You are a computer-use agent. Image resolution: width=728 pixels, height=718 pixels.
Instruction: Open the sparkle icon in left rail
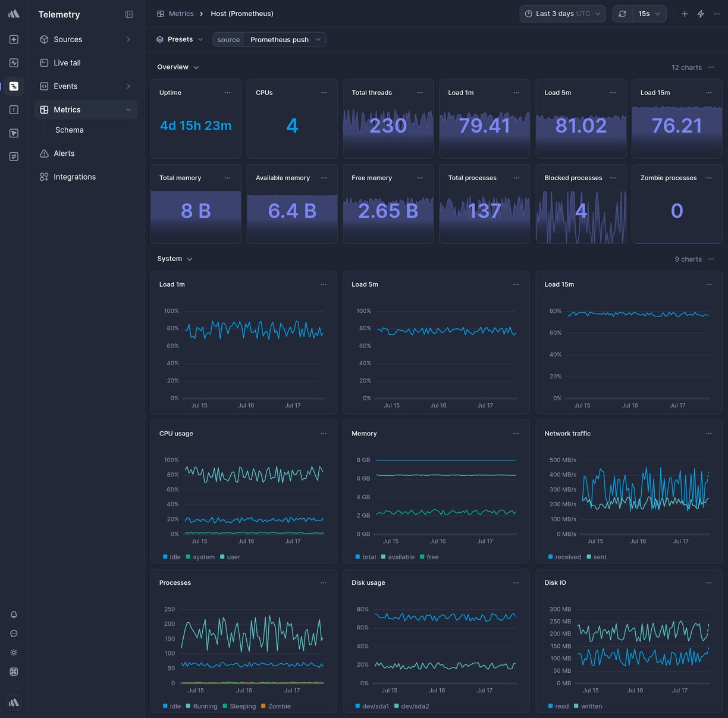(x=14, y=39)
